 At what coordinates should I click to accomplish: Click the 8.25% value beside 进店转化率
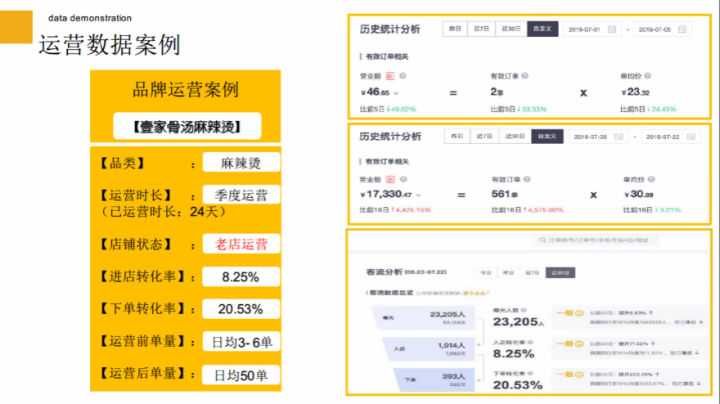point(241,277)
